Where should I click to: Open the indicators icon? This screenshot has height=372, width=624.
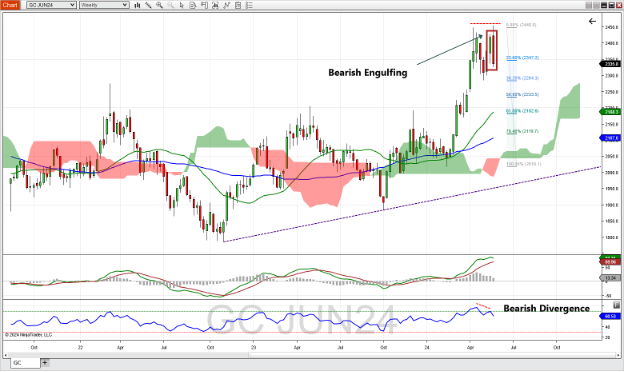click(x=226, y=5)
